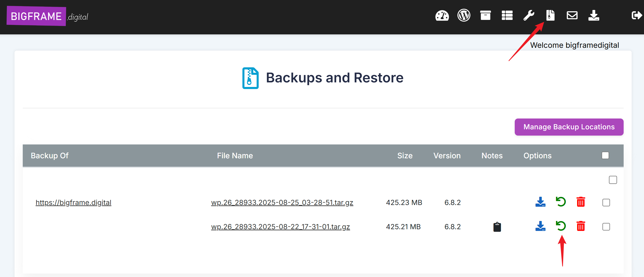This screenshot has width=644, height=277.
Task: Click version 6.8.2 in 17-31-01 row
Action: pos(452,227)
